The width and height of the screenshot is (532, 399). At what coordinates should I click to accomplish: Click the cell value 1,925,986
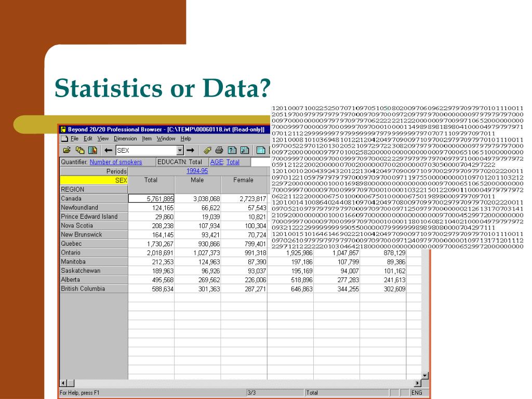point(290,253)
